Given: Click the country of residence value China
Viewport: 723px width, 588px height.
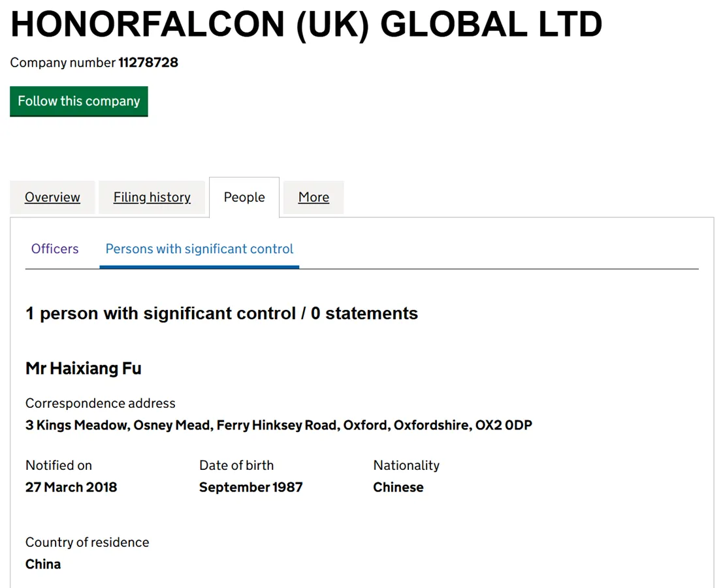Looking at the screenshot, I should click(43, 564).
